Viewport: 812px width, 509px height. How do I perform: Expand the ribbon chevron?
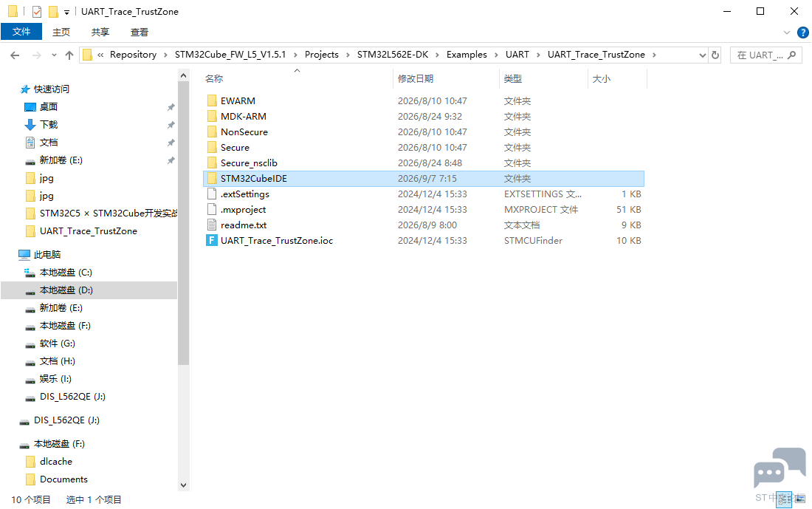click(787, 33)
